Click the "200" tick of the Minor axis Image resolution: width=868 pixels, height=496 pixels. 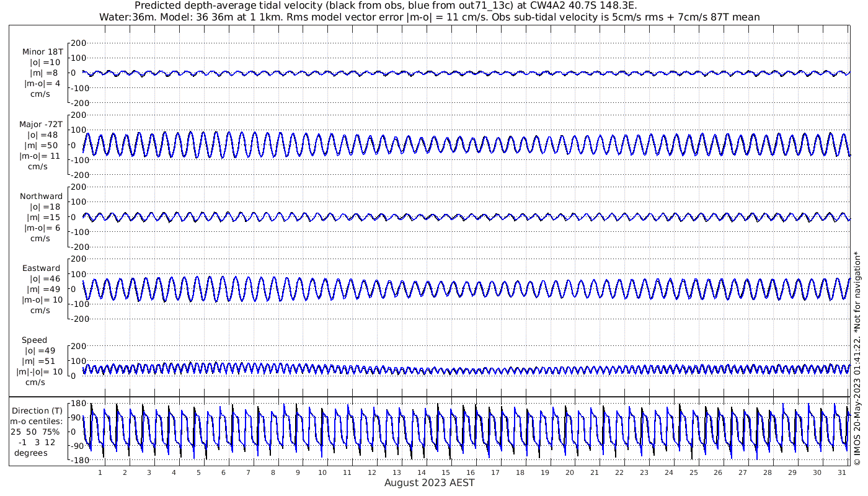pos(77,43)
